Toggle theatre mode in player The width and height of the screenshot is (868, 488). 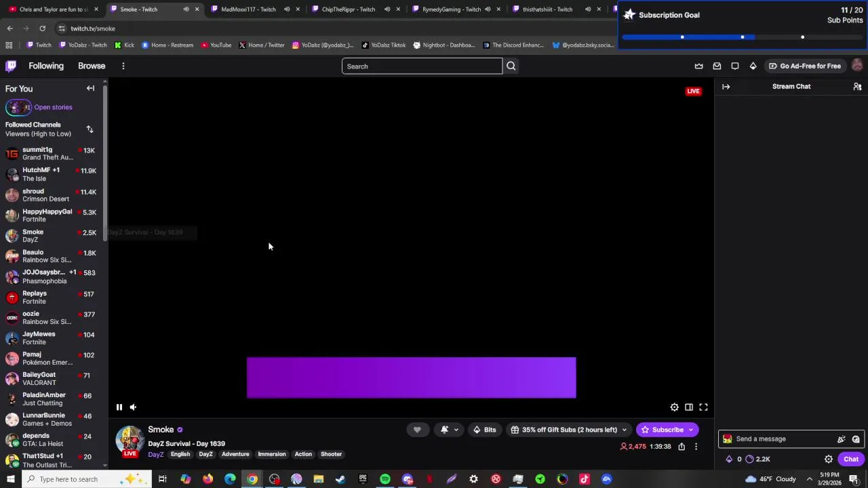tap(689, 407)
